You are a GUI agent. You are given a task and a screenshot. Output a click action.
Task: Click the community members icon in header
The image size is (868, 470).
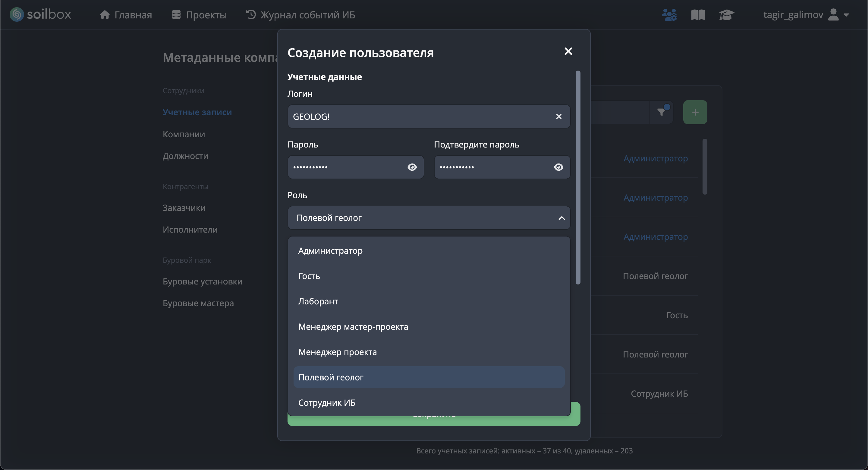click(x=669, y=14)
